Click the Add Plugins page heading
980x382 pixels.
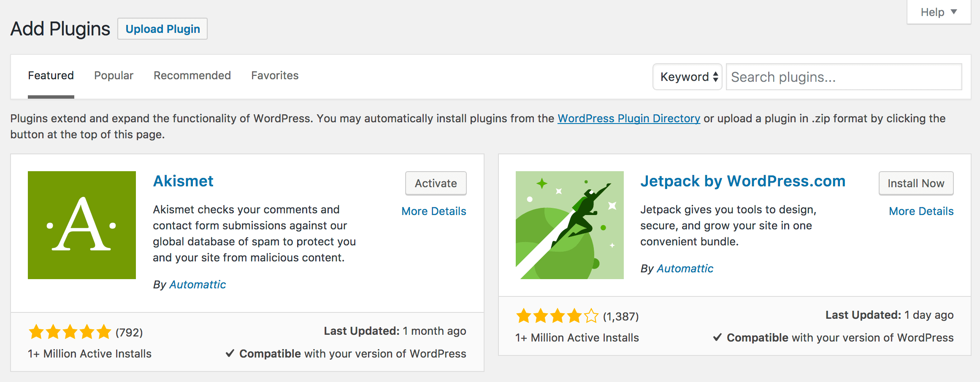point(60,29)
